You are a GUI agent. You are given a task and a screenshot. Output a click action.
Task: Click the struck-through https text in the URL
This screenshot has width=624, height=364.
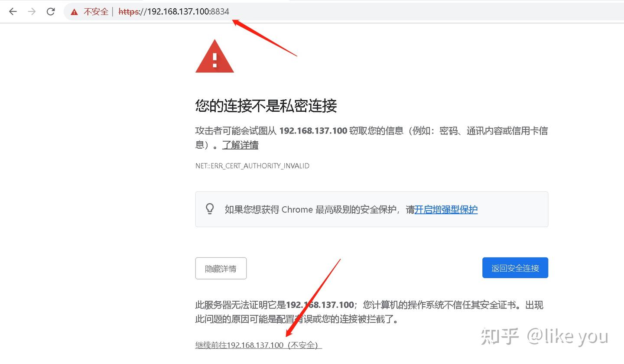[x=128, y=12]
